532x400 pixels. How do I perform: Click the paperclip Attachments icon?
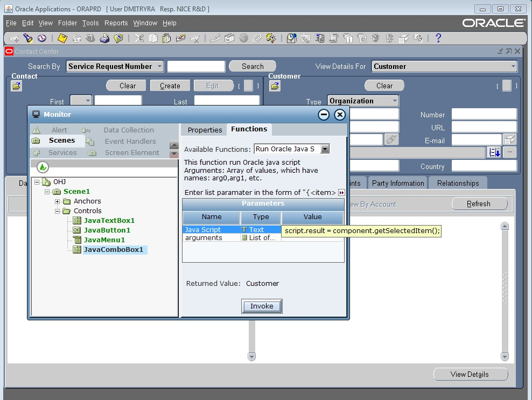(257, 38)
